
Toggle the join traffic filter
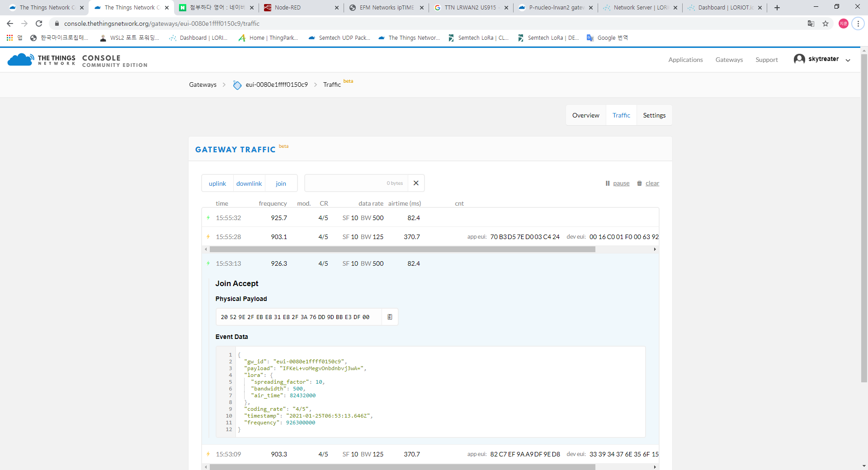point(281,183)
